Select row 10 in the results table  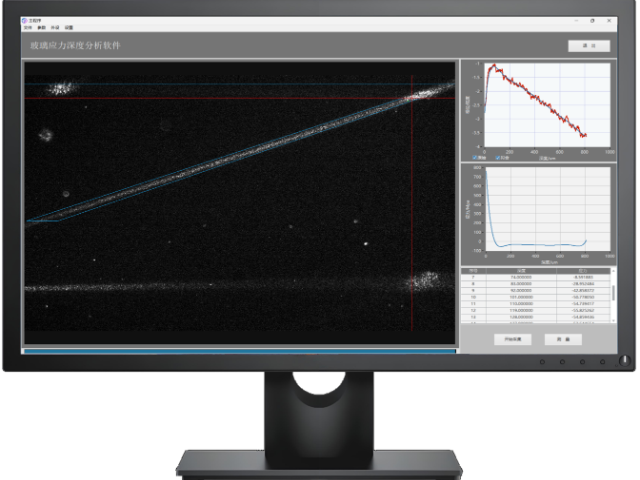pyautogui.click(x=536, y=297)
